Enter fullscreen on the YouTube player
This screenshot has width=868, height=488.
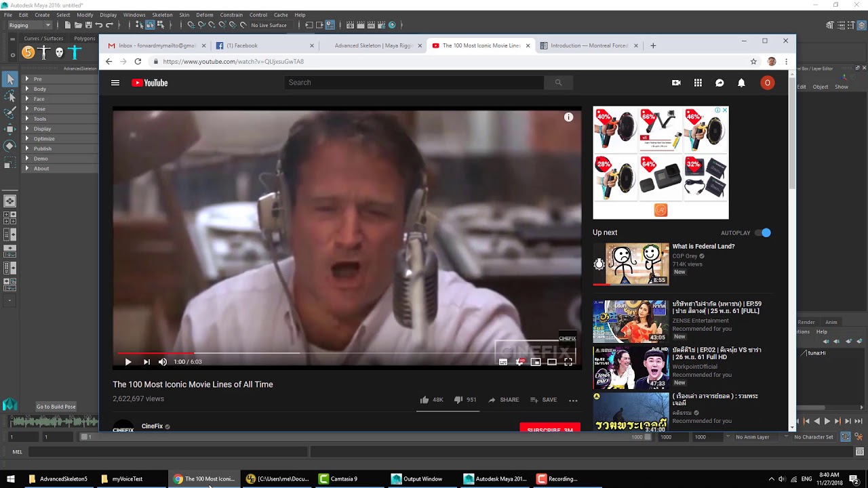pos(568,362)
